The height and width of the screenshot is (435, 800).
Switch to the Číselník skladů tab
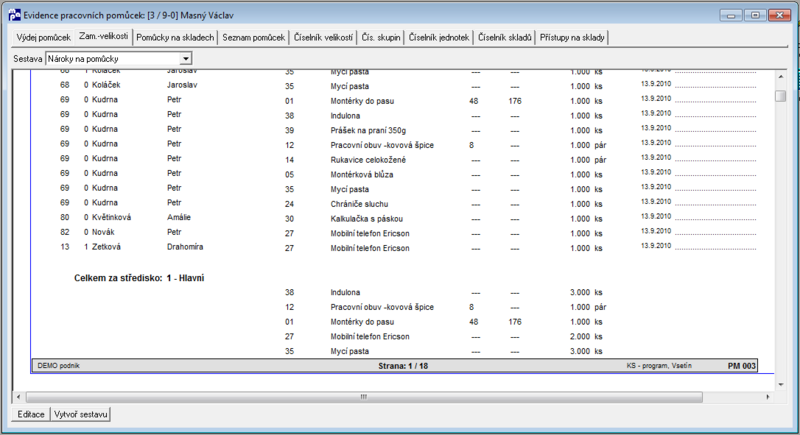(x=505, y=38)
